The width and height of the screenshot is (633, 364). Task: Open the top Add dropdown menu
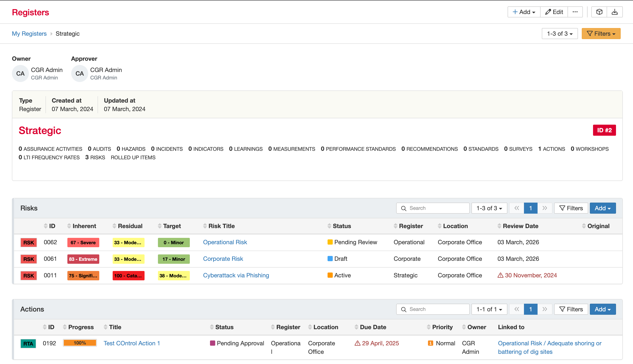(x=524, y=12)
